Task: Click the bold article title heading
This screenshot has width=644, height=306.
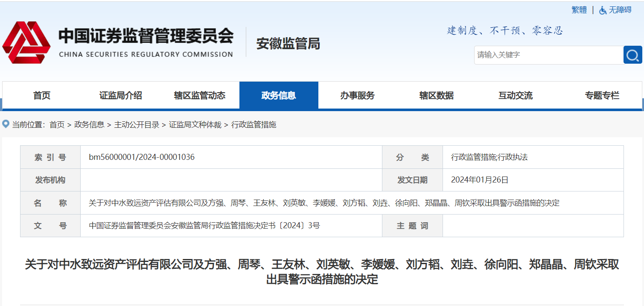Action: tap(322, 272)
